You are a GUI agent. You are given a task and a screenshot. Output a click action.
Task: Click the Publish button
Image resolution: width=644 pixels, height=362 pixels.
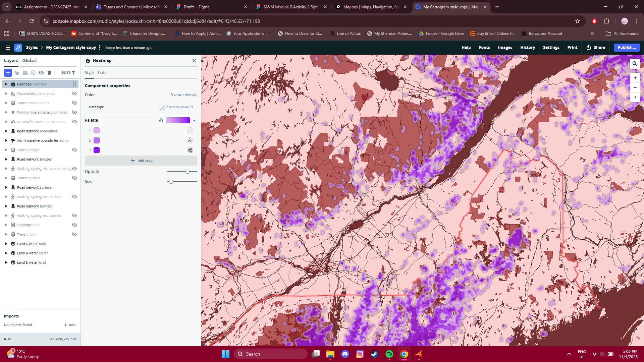pyautogui.click(x=626, y=47)
